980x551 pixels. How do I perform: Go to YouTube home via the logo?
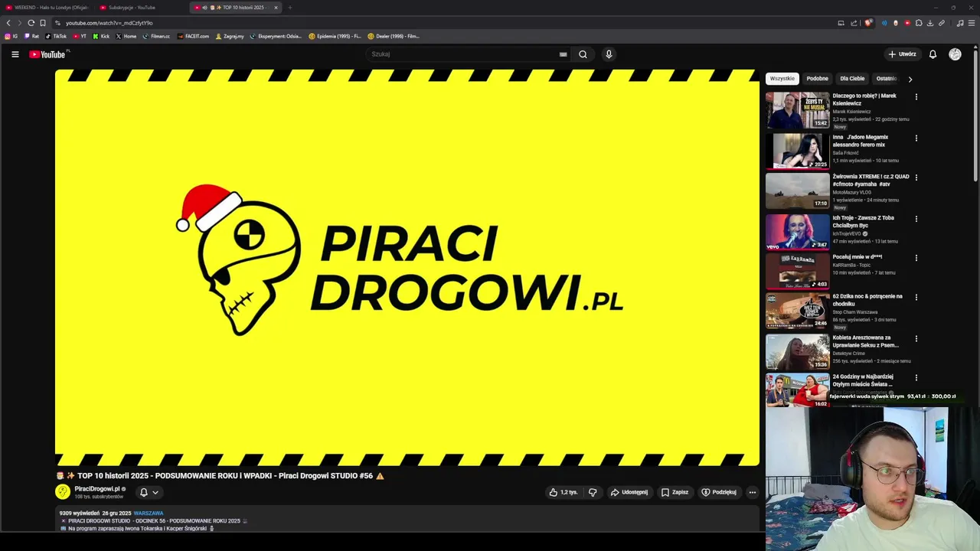(48, 54)
